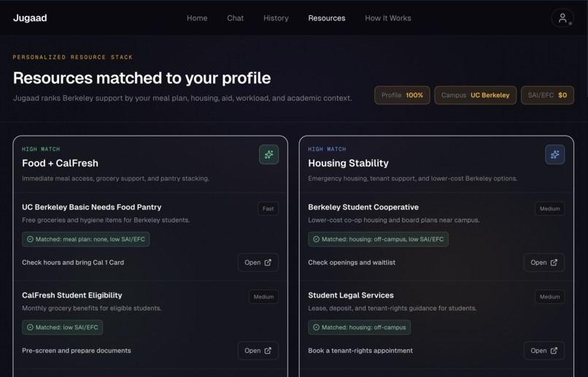Click the Campus UC Berkeley badge
The height and width of the screenshot is (377, 588).
(x=475, y=96)
